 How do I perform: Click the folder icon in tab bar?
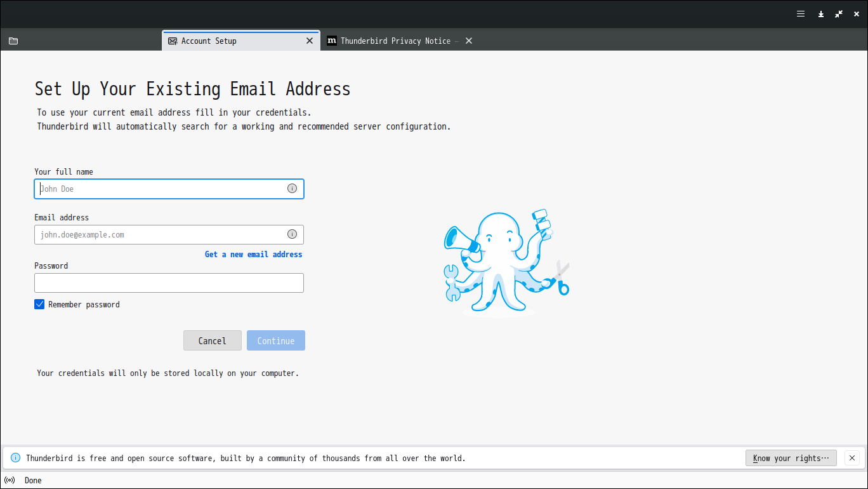(x=13, y=41)
